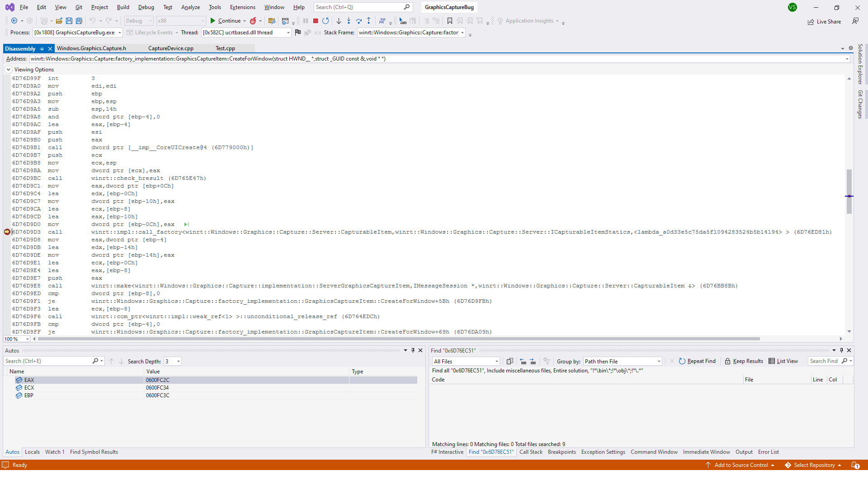Switch to CaptureDevice.cpp tab
The width and height of the screenshot is (868, 480).
(x=171, y=48)
